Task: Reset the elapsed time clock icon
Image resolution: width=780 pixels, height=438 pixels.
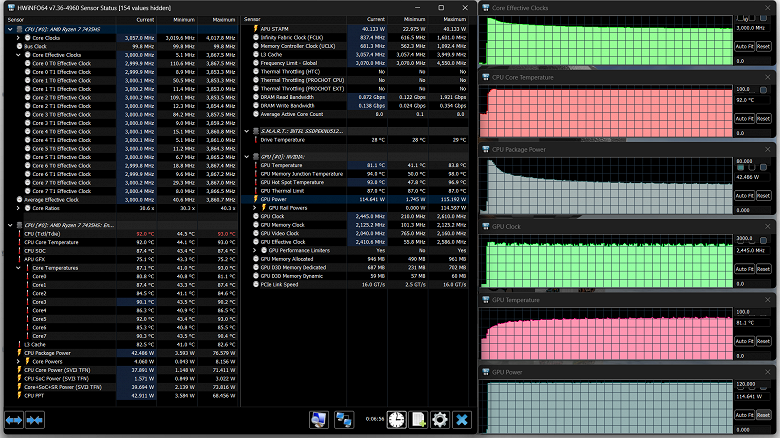Action: 396,420
